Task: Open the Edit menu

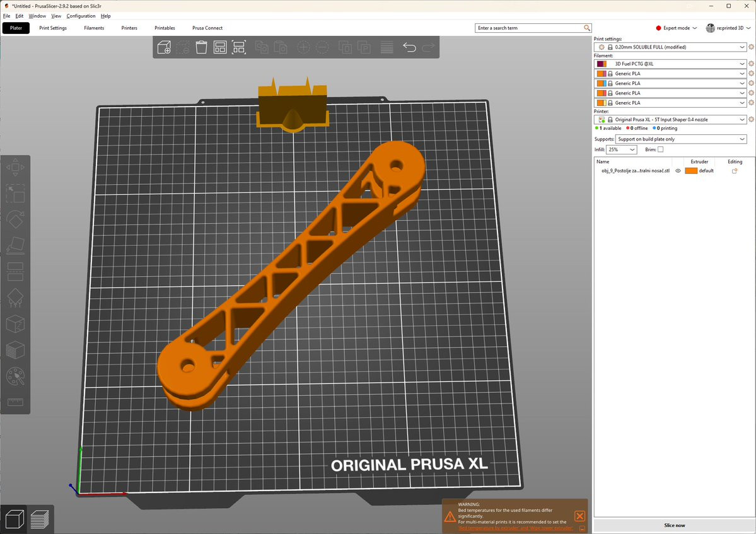Action: coord(20,16)
